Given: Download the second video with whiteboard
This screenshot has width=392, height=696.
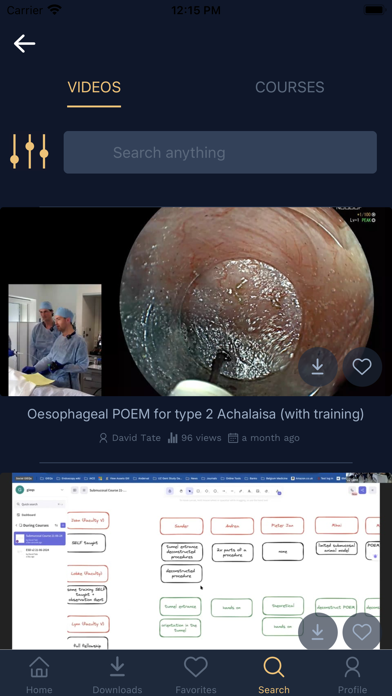Looking at the screenshot, I should point(317,632).
